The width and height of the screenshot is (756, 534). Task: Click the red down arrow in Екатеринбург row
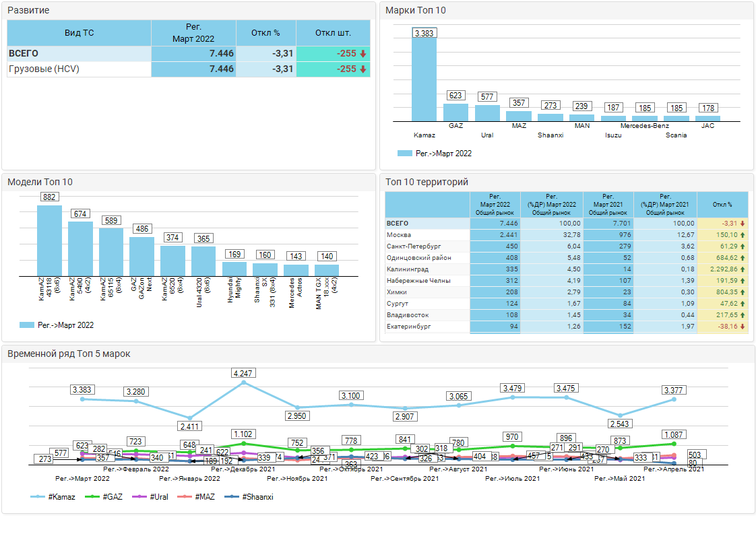[x=742, y=327]
